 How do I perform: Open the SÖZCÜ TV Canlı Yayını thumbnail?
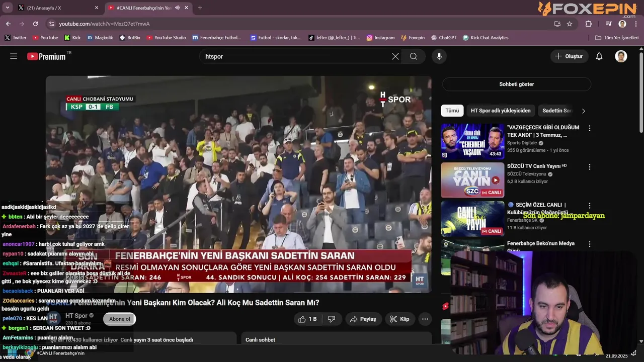tap(472, 180)
